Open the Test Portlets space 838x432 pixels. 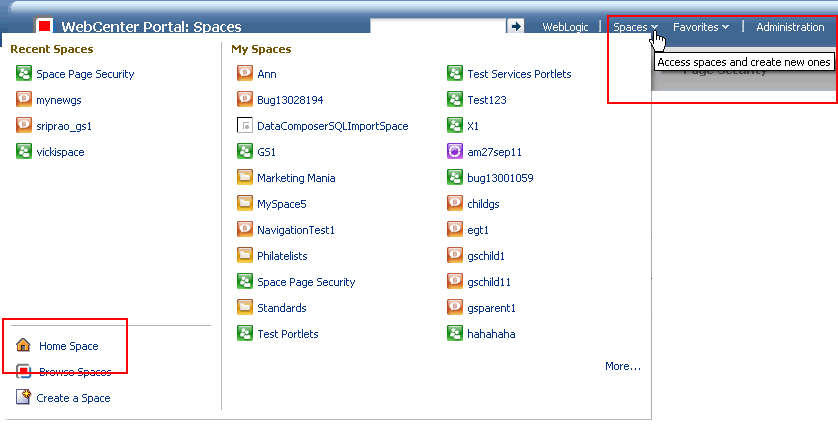(x=288, y=334)
